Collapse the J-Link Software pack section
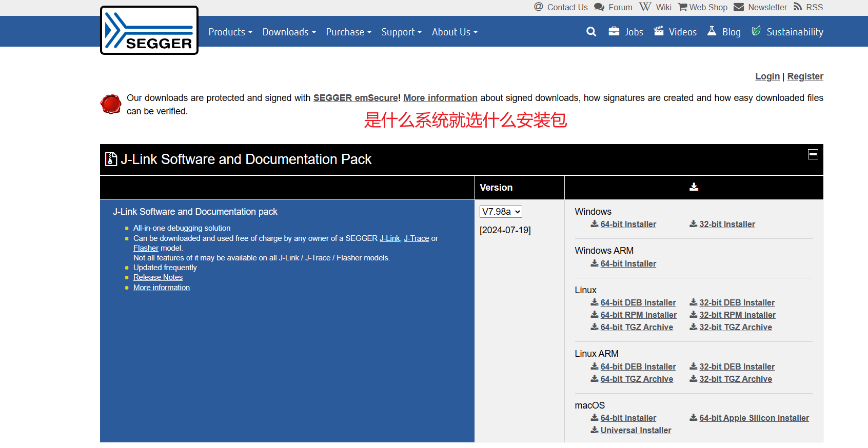The image size is (868, 448). click(813, 154)
